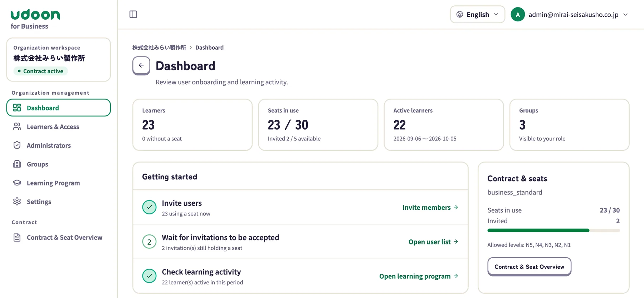Click the Administrators shield icon
This screenshot has height=298, width=644.
tap(17, 145)
